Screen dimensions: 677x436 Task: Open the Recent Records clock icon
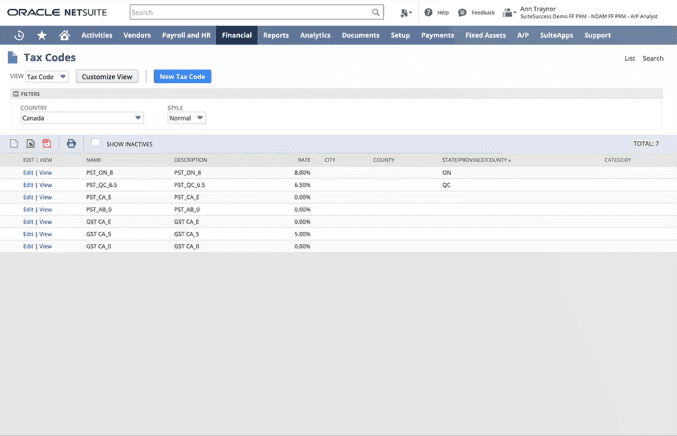point(19,35)
